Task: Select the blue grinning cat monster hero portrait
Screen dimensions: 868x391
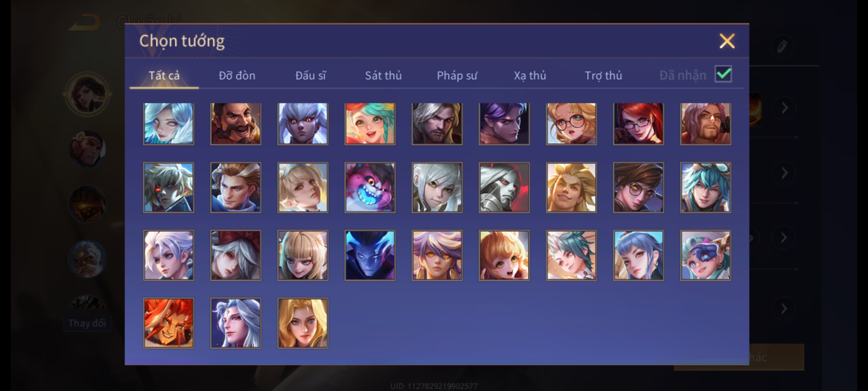Action: click(370, 187)
